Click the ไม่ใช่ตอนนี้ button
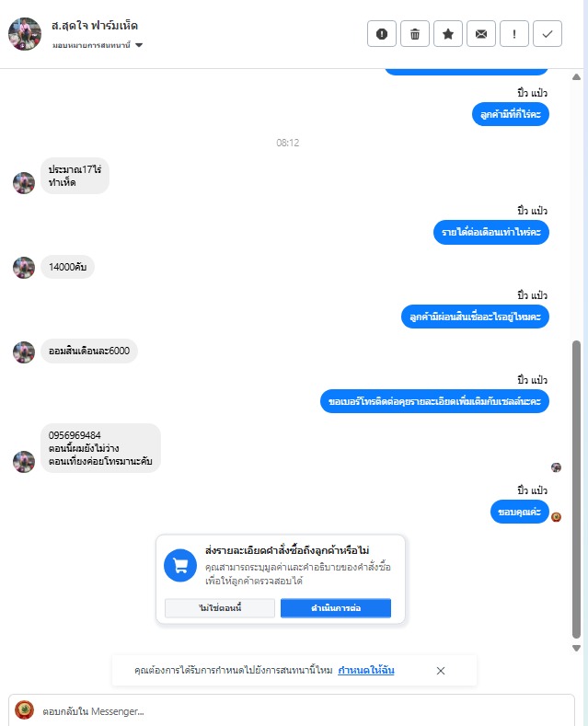588x726 pixels. tap(220, 608)
